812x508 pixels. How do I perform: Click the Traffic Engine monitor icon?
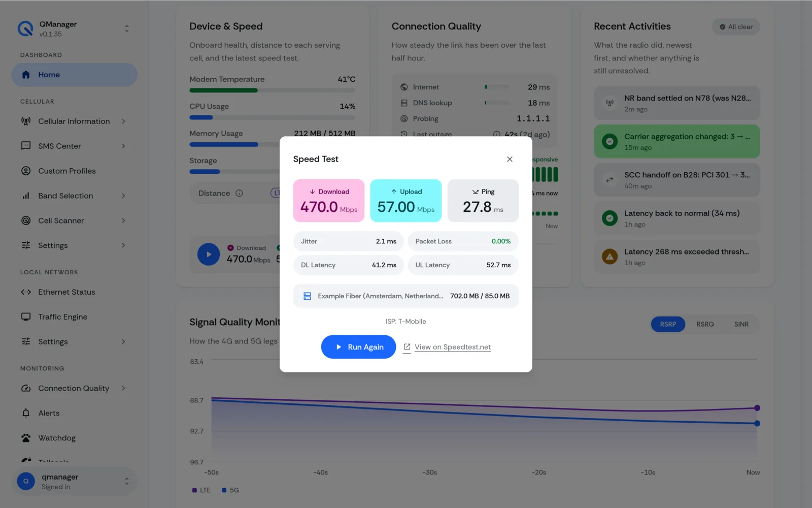click(x=26, y=317)
